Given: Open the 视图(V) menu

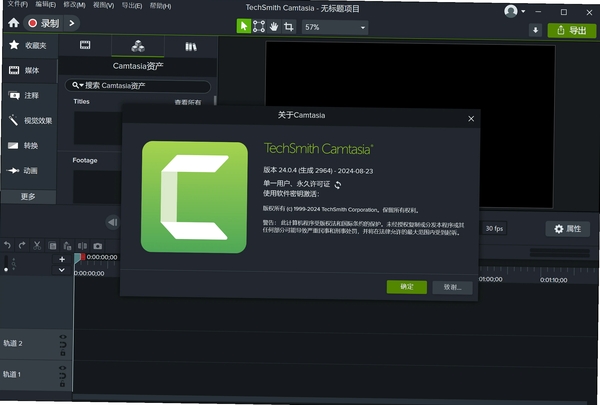Looking at the screenshot, I should pos(103,5).
